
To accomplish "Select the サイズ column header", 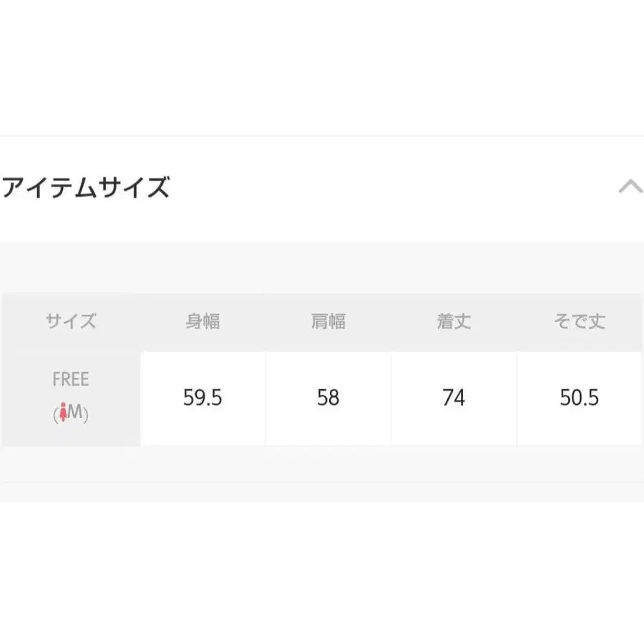I will (71, 321).
